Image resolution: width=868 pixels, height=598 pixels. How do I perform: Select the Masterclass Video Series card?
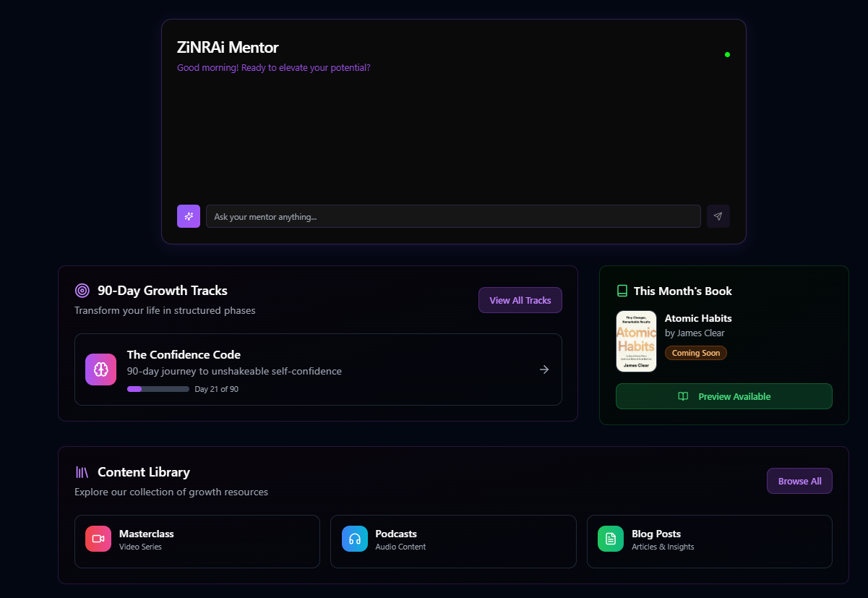pos(197,541)
